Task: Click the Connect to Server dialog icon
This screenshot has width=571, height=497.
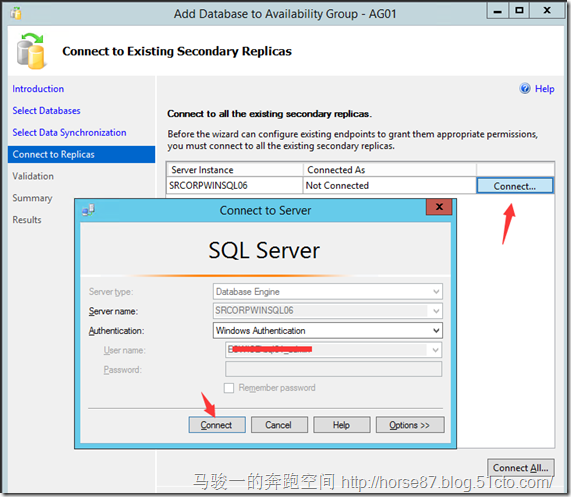Action: 88,210
